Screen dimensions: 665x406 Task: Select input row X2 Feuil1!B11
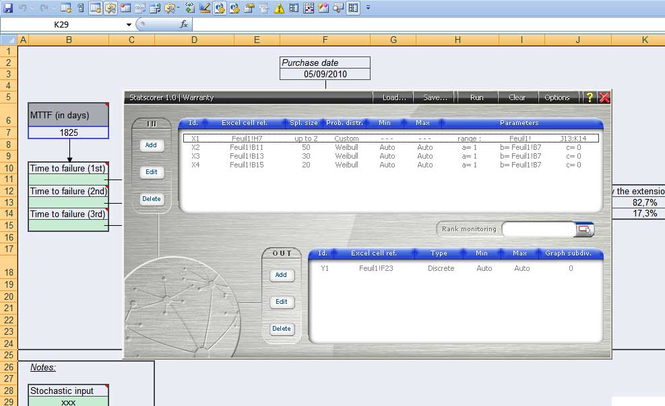click(x=391, y=147)
